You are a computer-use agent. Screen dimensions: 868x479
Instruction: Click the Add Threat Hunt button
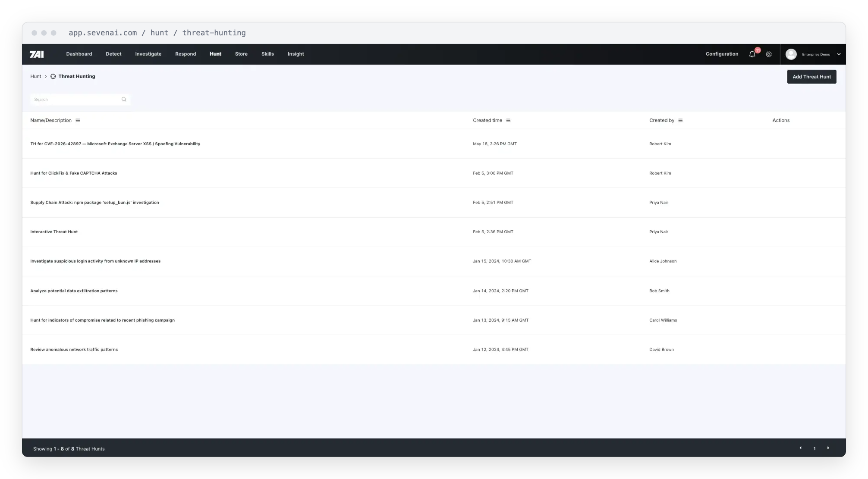811,77
